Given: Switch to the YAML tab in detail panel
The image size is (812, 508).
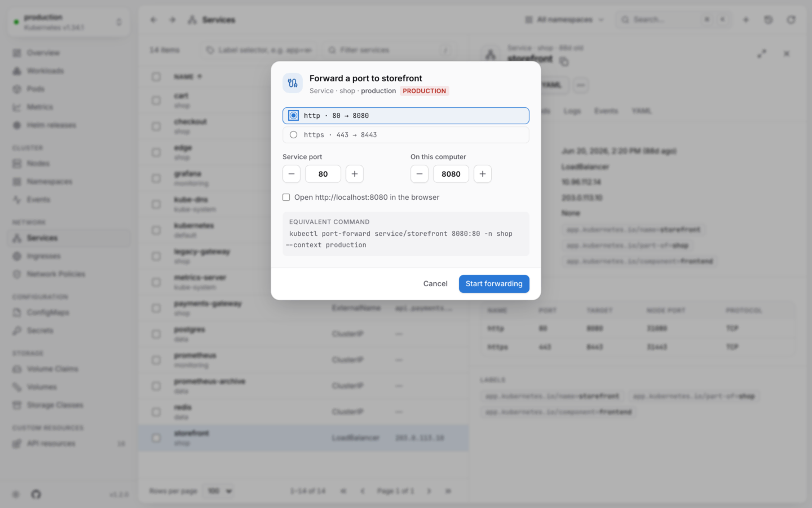Looking at the screenshot, I should click(641, 111).
